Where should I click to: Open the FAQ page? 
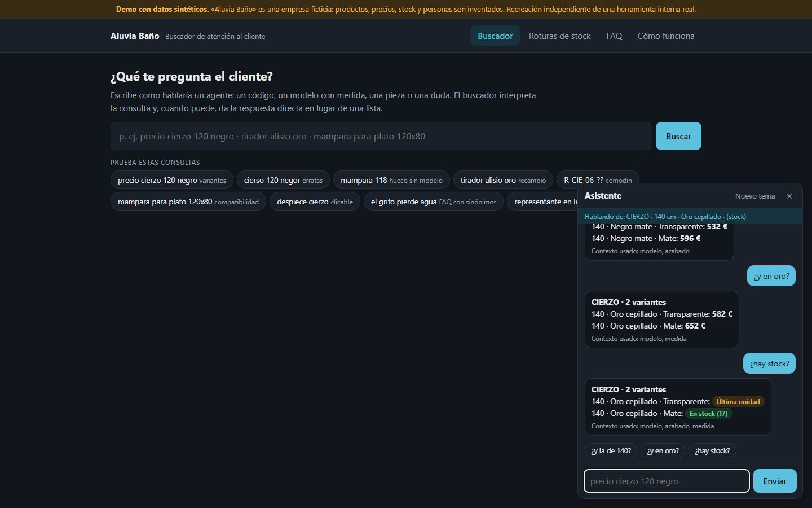[x=614, y=36]
